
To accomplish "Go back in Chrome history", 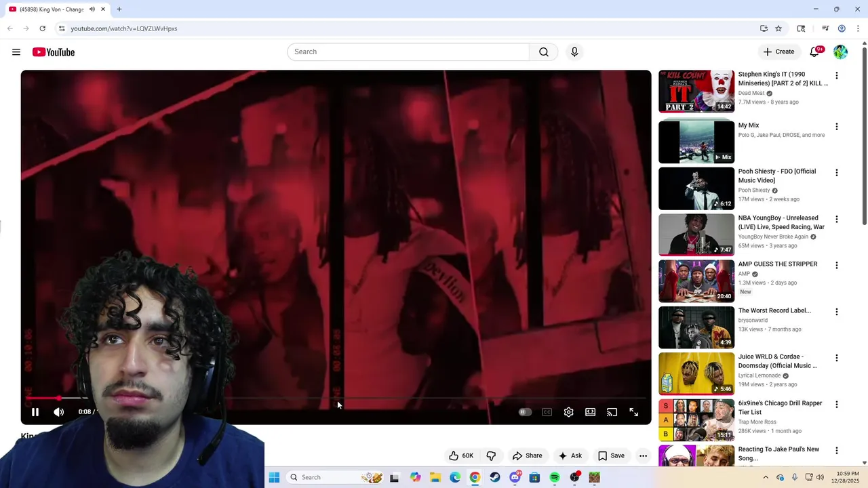I will (9, 28).
